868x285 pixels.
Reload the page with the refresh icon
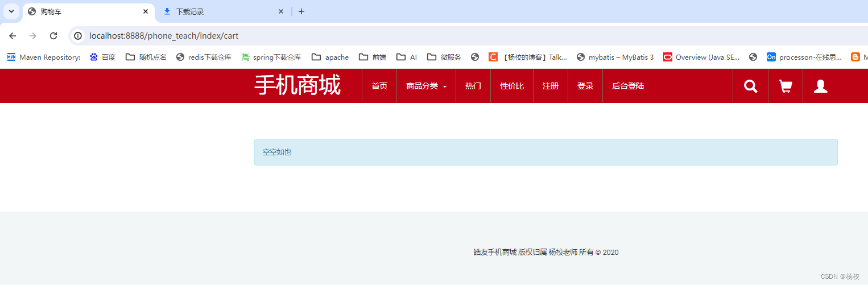click(x=53, y=36)
